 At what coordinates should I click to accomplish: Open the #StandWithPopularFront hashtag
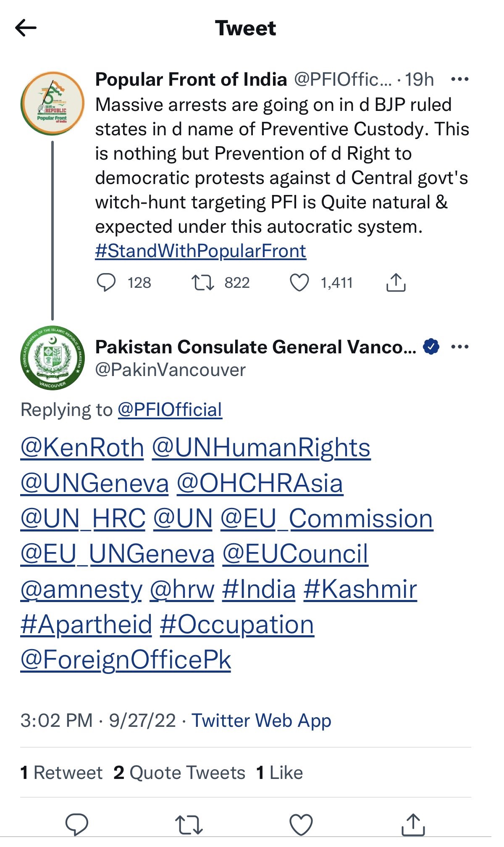(201, 251)
